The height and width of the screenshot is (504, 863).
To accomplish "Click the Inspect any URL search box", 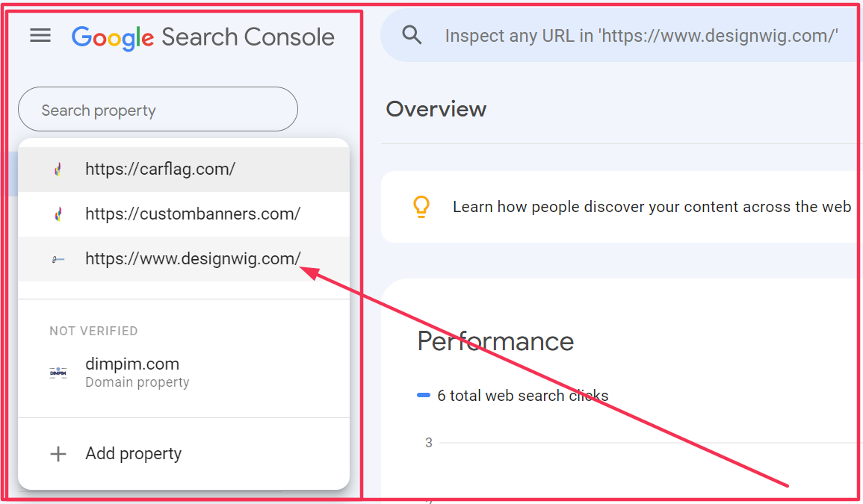I will click(621, 35).
